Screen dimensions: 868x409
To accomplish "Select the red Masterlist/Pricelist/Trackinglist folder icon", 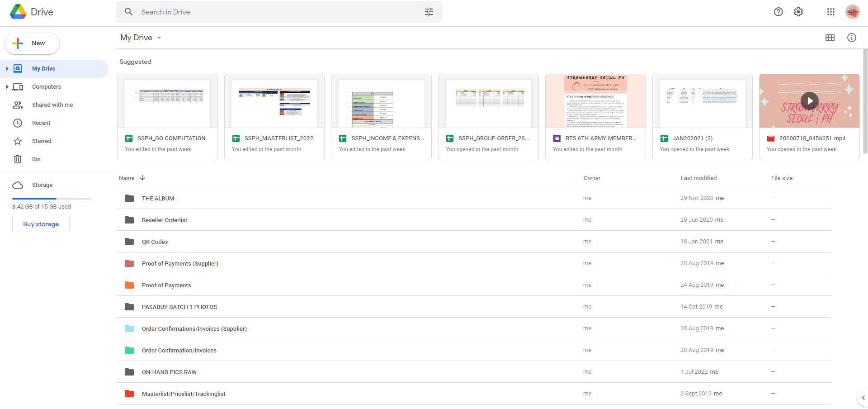I will tap(129, 394).
